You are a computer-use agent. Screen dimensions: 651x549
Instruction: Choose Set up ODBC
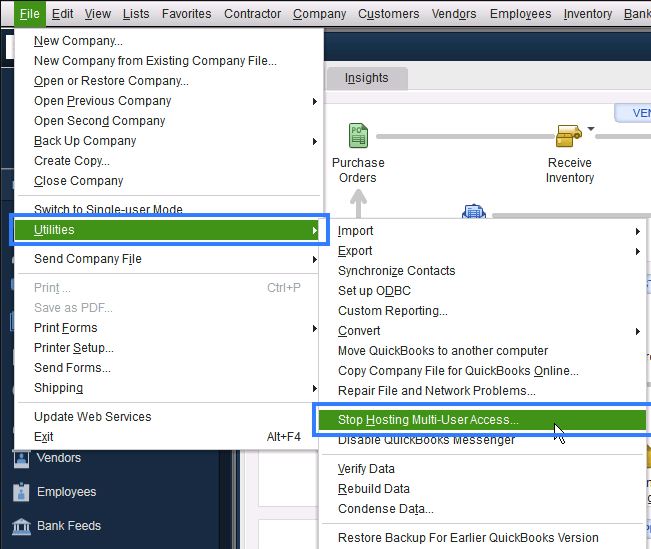[x=482, y=291]
